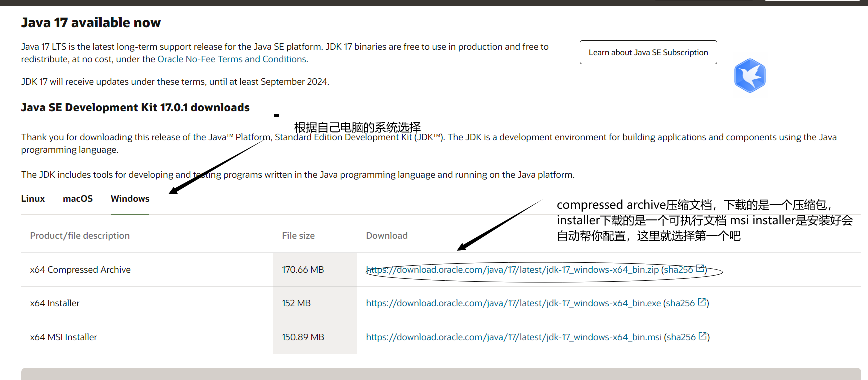Screen dimensions: 868x380
Task: Open external sha256 icon for windows-x64_bin.zip
Action: point(700,269)
